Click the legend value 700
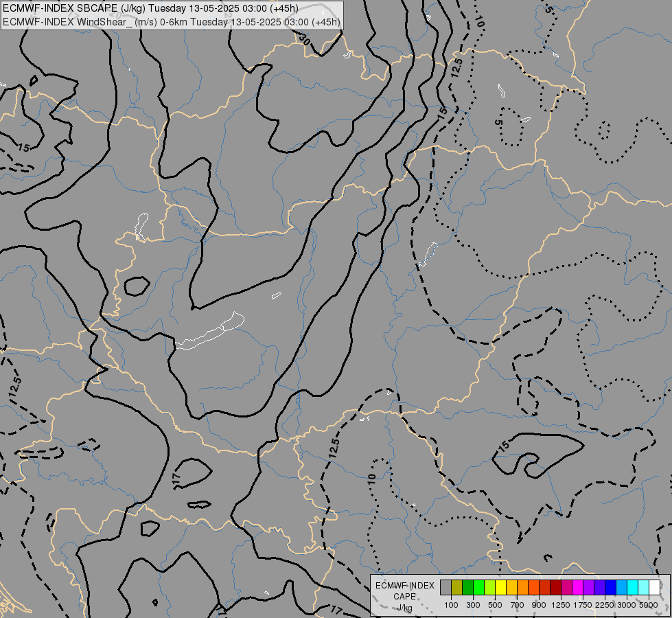Image resolution: width=672 pixels, height=618 pixels. [x=518, y=605]
